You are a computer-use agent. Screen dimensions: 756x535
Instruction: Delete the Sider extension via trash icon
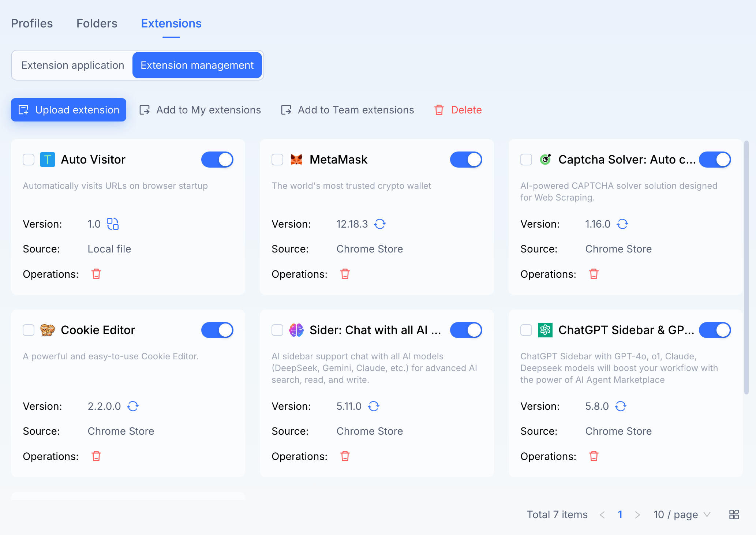pyautogui.click(x=345, y=456)
